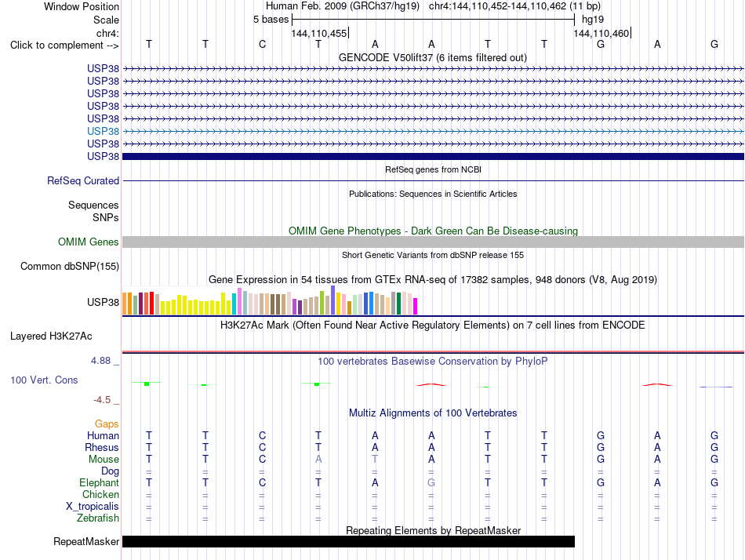Open 'Multiz Alignments of 100 Vertebrates' title

pos(433,413)
